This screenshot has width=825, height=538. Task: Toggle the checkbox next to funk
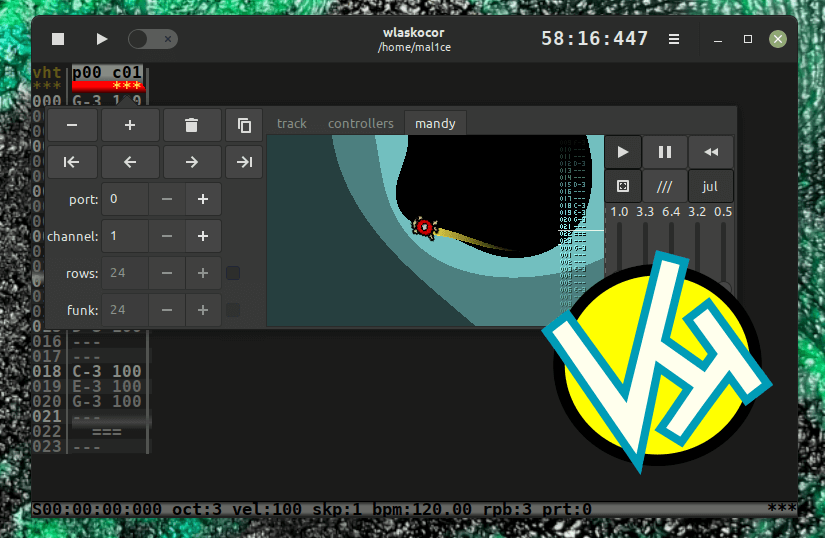click(x=233, y=310)
